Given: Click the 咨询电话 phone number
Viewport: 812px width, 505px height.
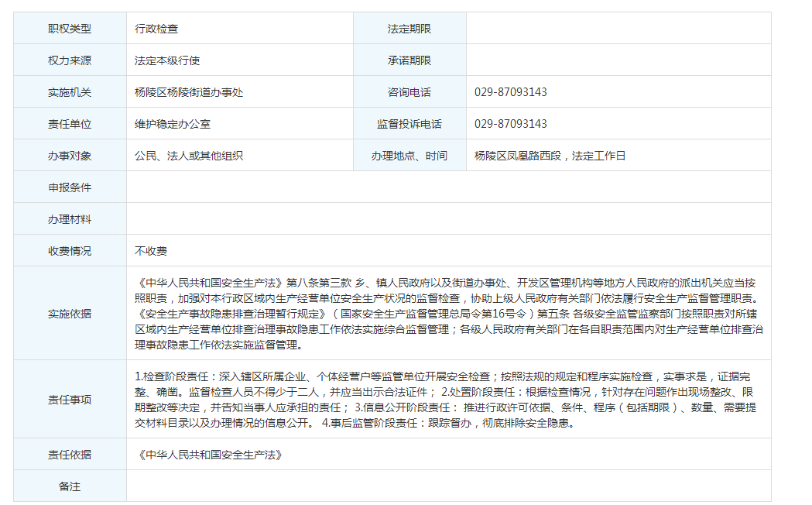Looking at the screenshot, I should tap(510, 92).
